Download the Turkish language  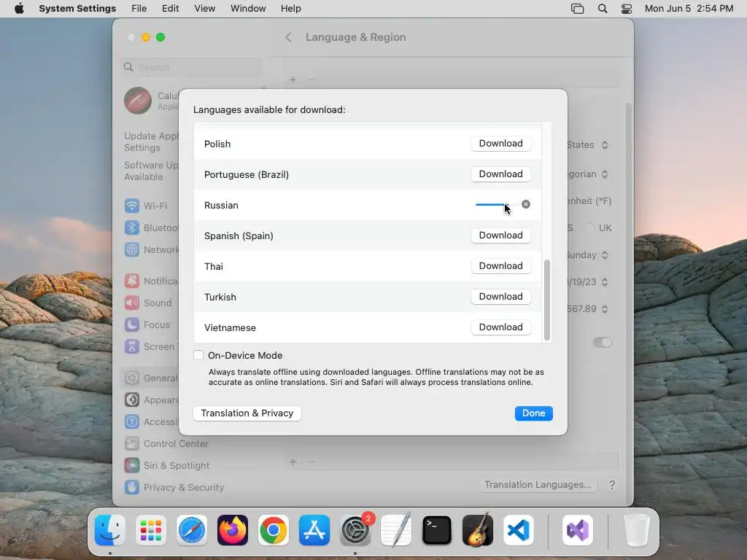(x=500, y=296)
